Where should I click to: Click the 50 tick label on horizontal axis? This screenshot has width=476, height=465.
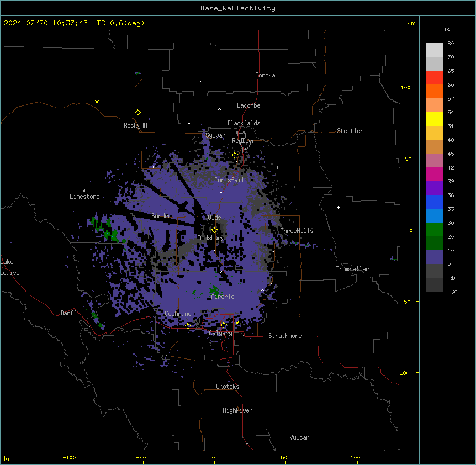click(284, 457)
